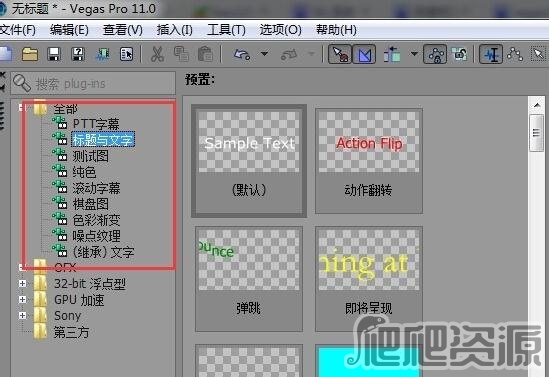This screenshot has width=549, height=377.
Task: Click the Undo arrow icon
Action: [x=242, y=54]
